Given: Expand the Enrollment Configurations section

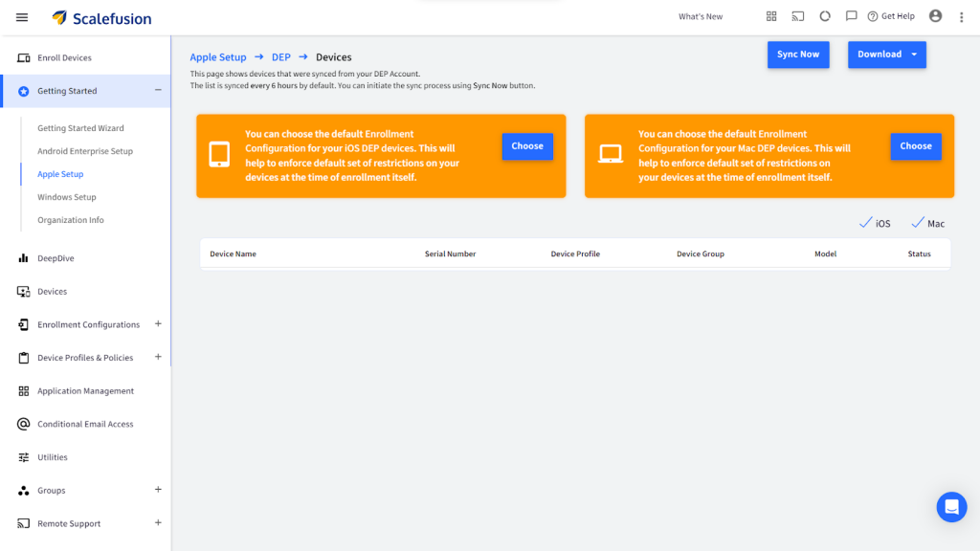Looking at the screenshot, I should 158,324.
